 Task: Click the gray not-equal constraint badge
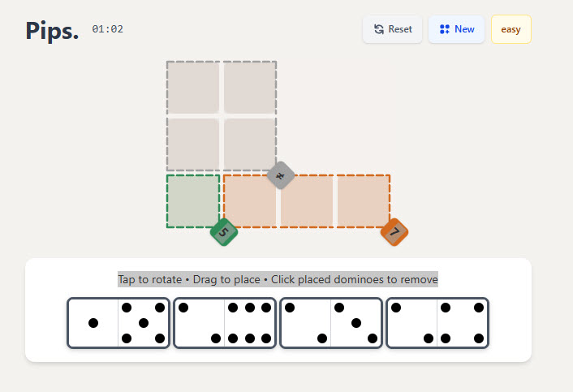click(x=281, y=175)
